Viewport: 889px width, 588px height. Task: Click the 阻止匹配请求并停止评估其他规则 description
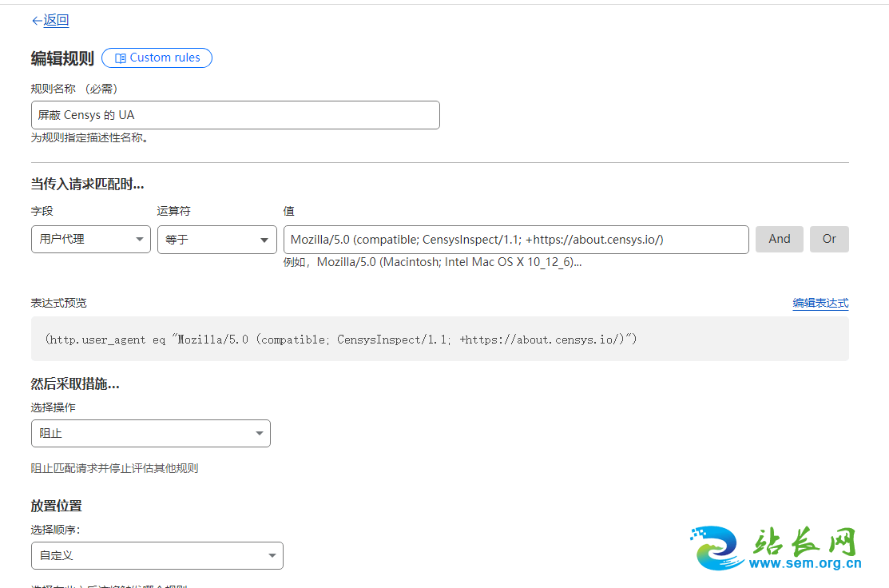[114, 468]
